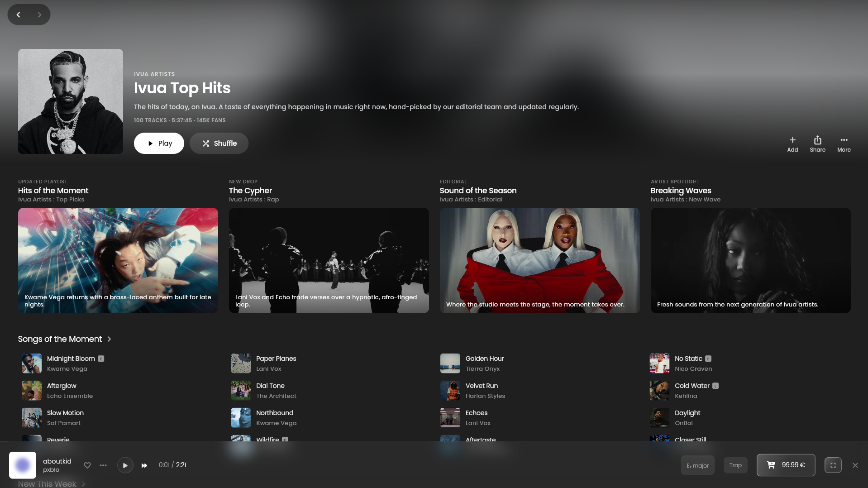
Task: Select the No Static song title
Action: [x=688, y=359]
